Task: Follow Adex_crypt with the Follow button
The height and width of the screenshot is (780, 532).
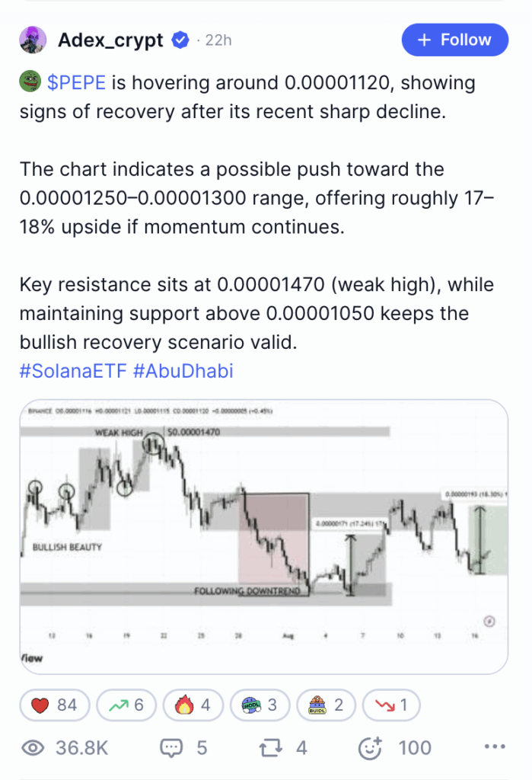Action: pyautogui.click(x=455, y=40)
